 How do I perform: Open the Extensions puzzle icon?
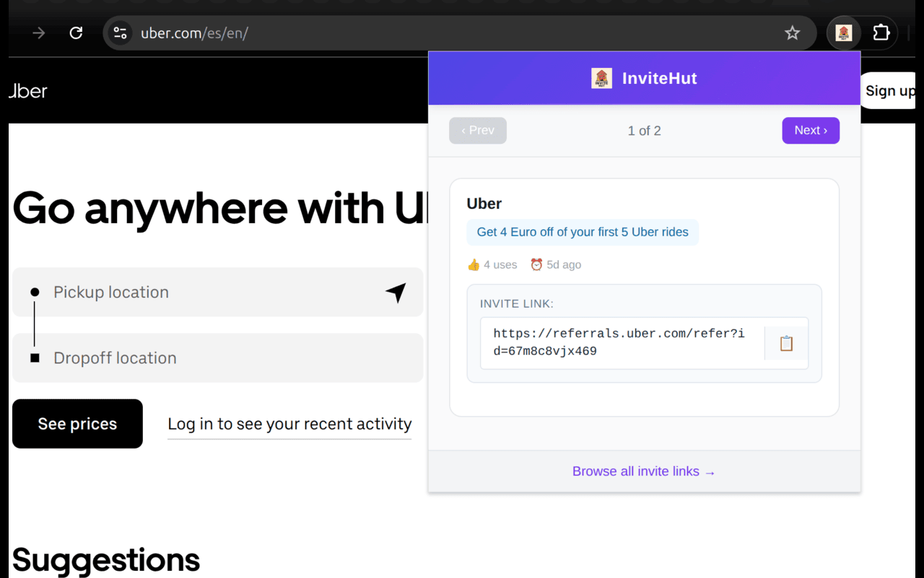[x=881, y=33]
